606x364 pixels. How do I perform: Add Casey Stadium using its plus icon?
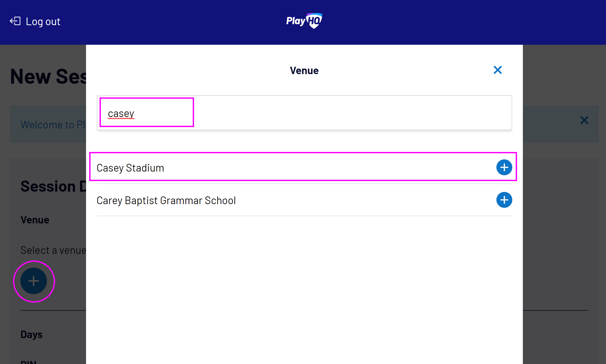click(504, 167)
